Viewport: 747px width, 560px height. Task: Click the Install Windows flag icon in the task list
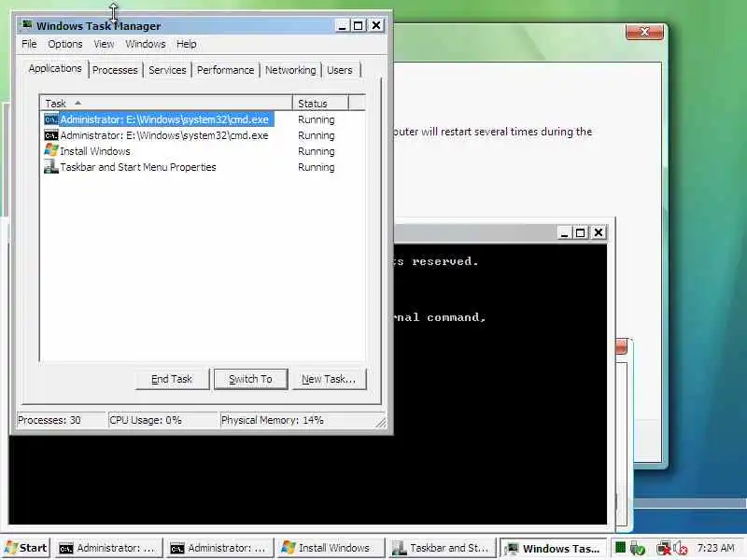tap(51, 151)
